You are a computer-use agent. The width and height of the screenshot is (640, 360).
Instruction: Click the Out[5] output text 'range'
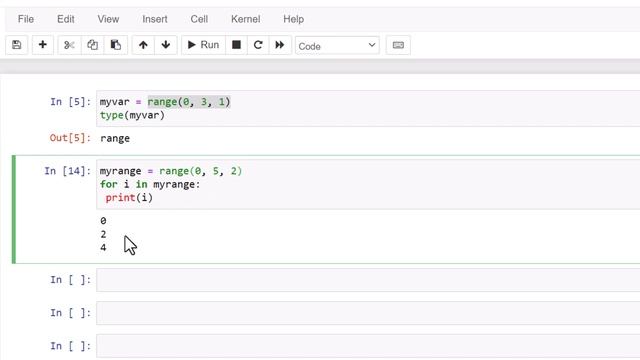coord(115,138)
